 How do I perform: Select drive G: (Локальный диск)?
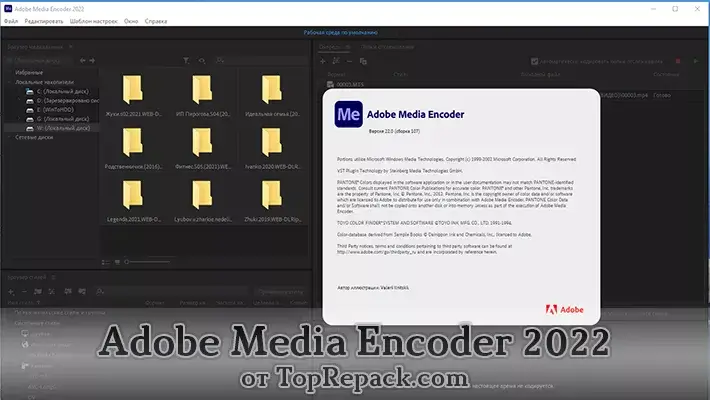pyautogui.click(x=58, y=119)
